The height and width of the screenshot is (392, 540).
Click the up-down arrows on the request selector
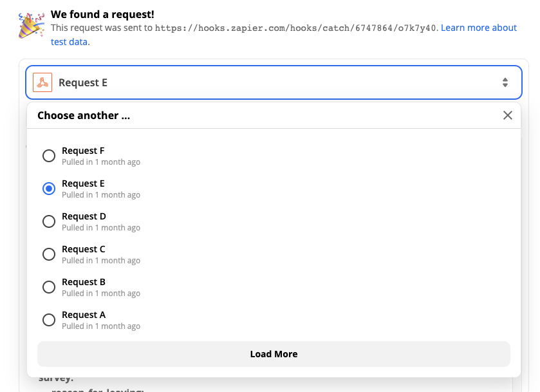click(505, 82)
